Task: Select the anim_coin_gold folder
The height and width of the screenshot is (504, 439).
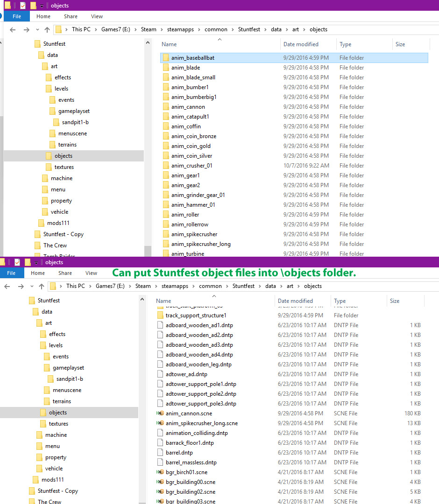Action: [x=191, y=146]
